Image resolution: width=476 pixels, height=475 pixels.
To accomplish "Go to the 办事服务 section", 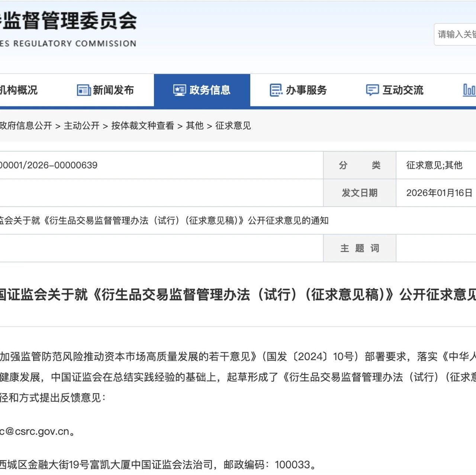I will [298, 90].
